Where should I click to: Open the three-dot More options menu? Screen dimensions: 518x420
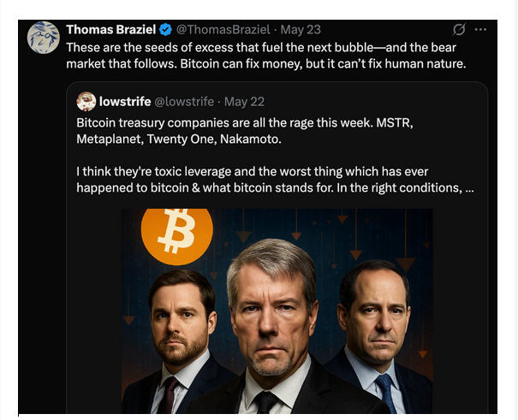point(481,30)
